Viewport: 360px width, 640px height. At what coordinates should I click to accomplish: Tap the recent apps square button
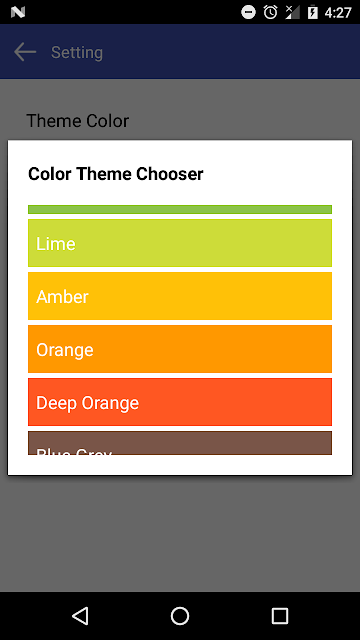click(x=280, y=616)
